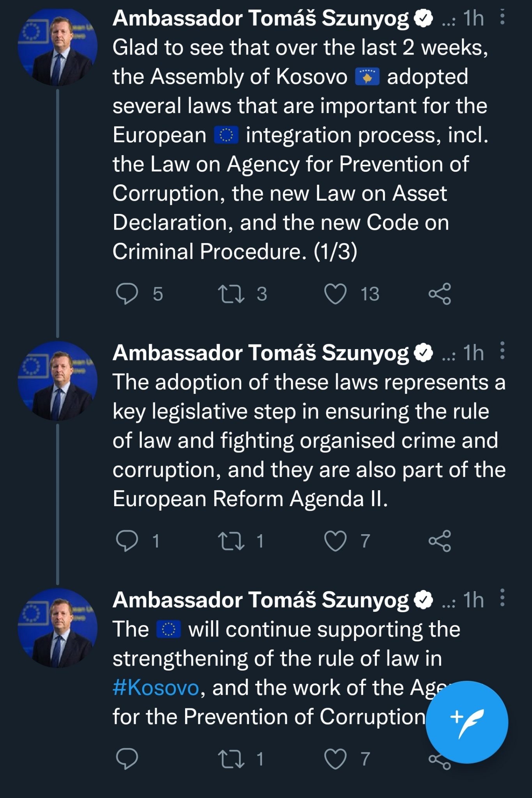Screen dimensions: 532x798
Task: Tap the blue compose new tweet button
Action: coord(467,722)
